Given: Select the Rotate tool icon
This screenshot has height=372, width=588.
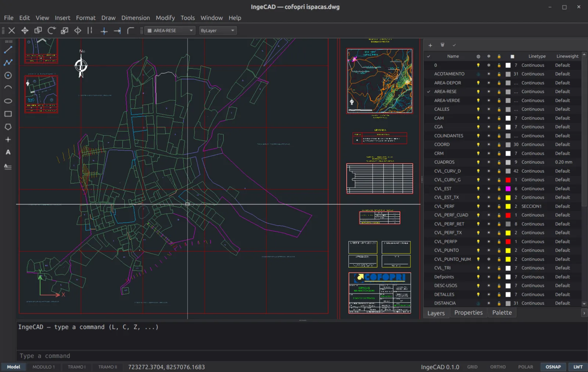Looking at the screenshot, I should click(51, 31).
